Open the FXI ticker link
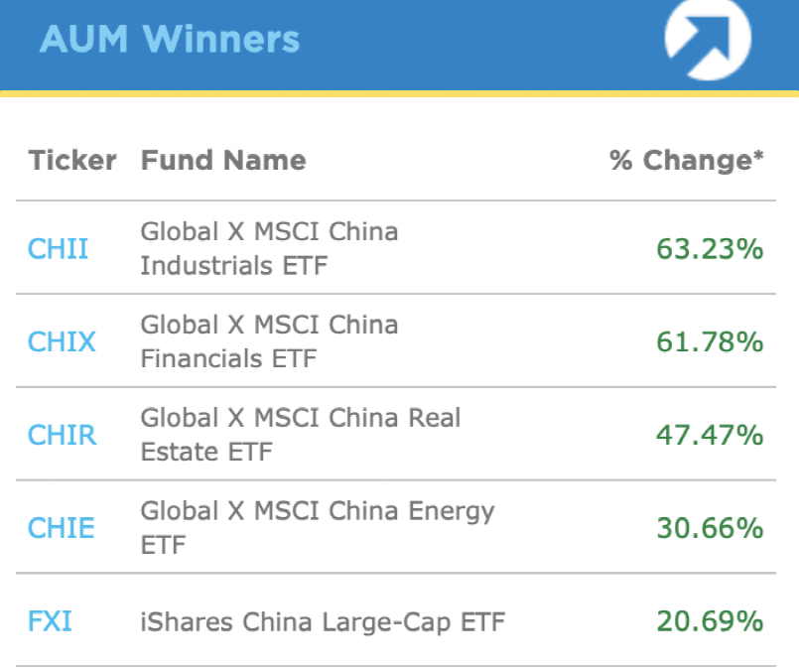The height and width of the screenshot is (672, 799). point(50,622)
